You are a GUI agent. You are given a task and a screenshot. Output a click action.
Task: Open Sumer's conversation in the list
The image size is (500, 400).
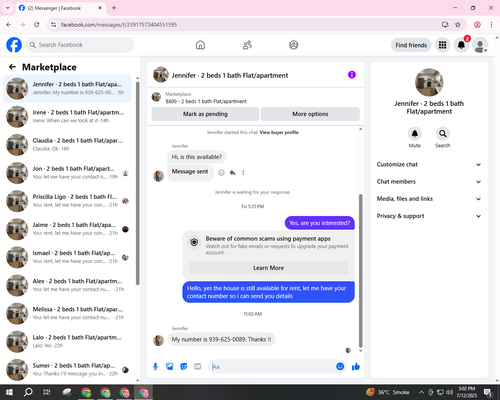tap(67, 370)
